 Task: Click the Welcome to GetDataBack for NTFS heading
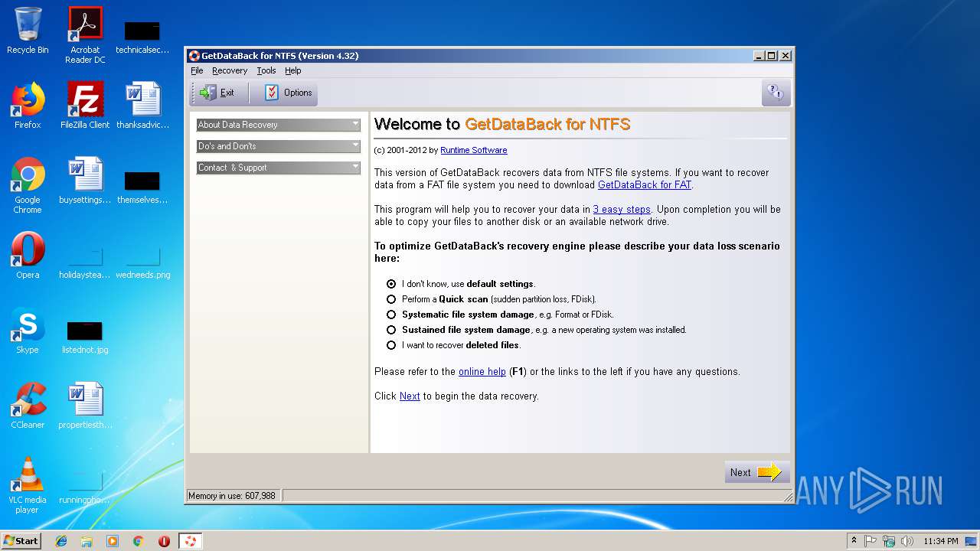coord(502,124)
